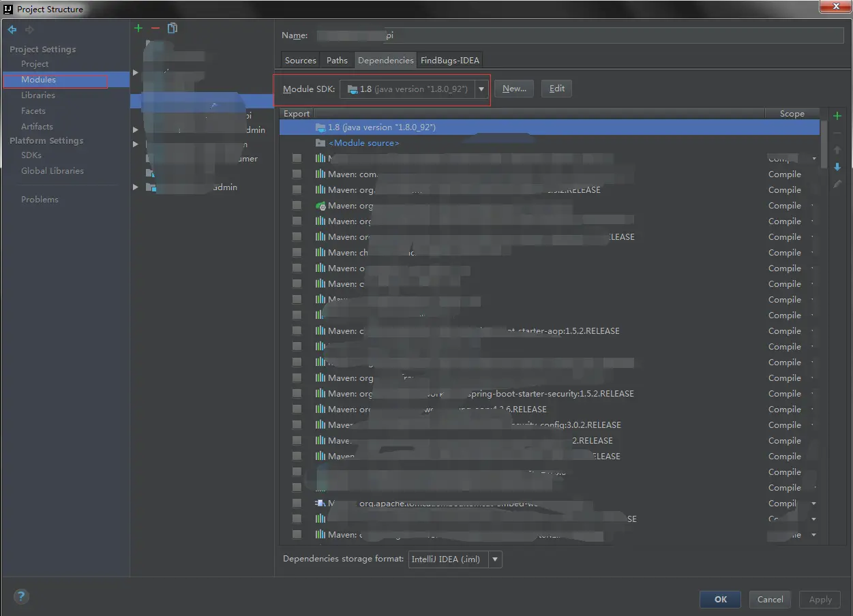This screenshot has width=853, height=616.
Task: Click the forward navigation arrow icon
Action: point(29,30)
